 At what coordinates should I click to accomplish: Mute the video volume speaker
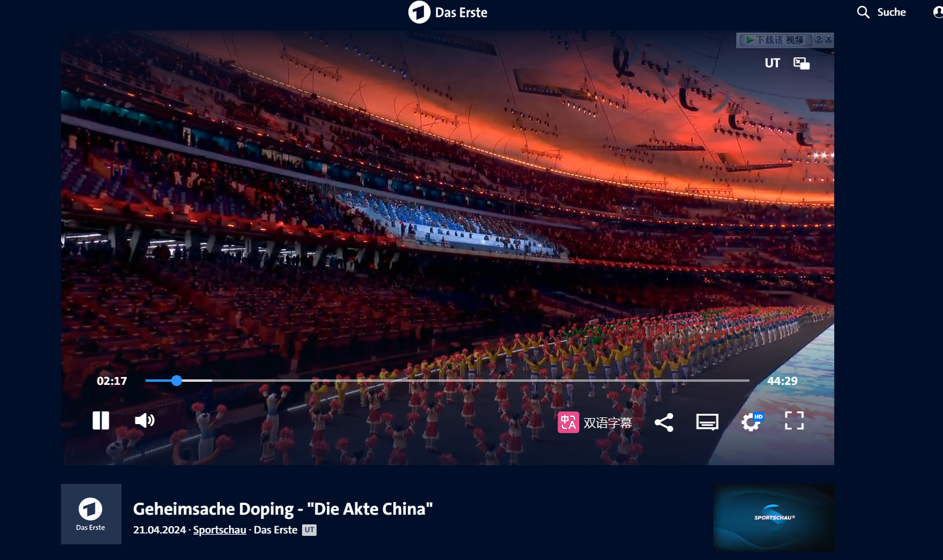[x=144, y=420]
